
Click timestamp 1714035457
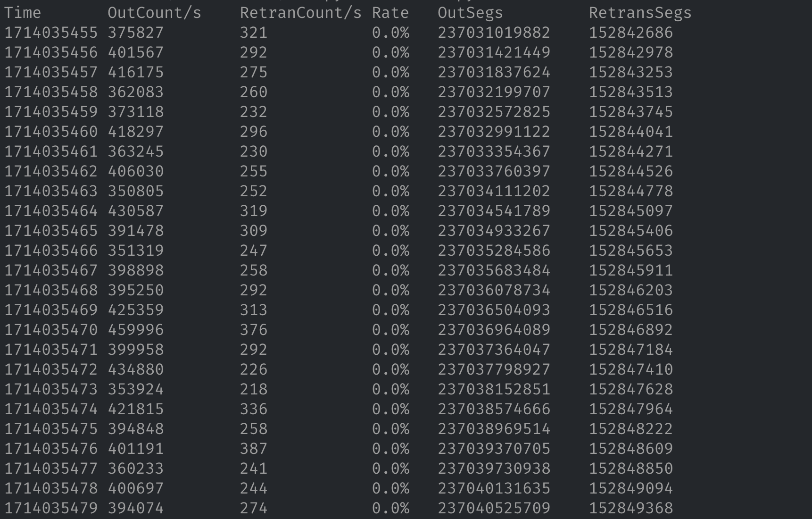tap(51, 72)
